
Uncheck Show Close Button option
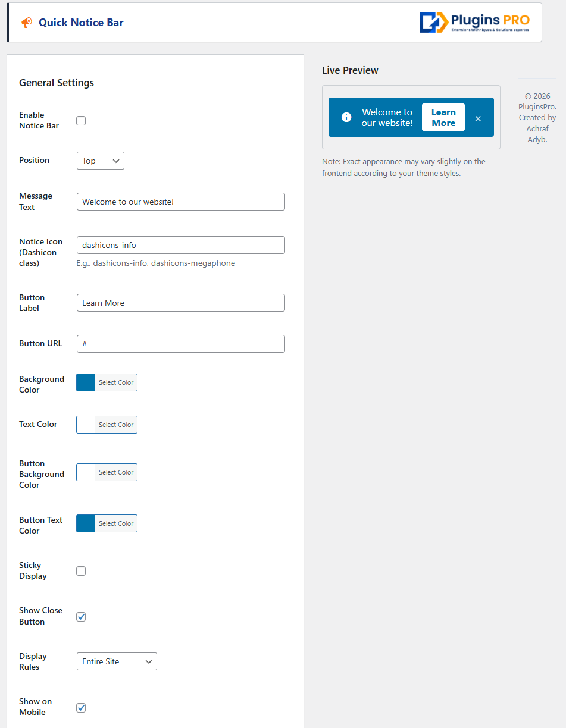tap(81, 617)
